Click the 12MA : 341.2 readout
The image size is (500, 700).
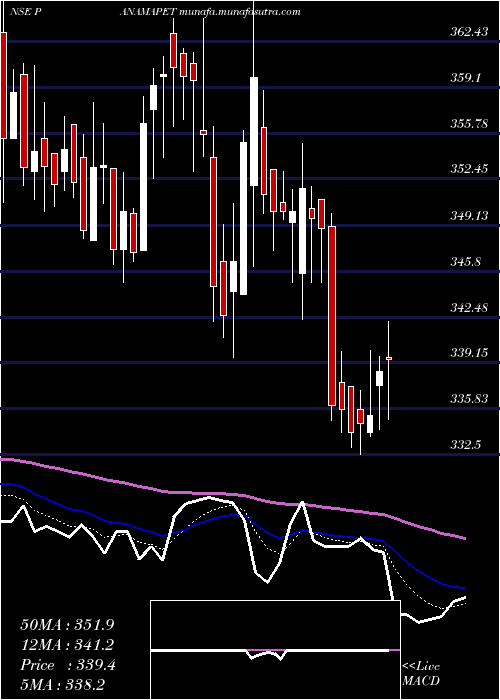pos(67,645)
